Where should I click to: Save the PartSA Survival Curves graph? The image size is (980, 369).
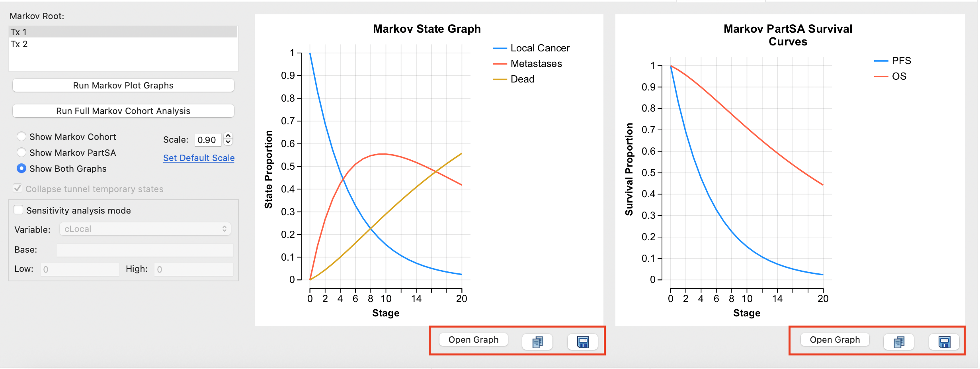(x=944, y=342)
